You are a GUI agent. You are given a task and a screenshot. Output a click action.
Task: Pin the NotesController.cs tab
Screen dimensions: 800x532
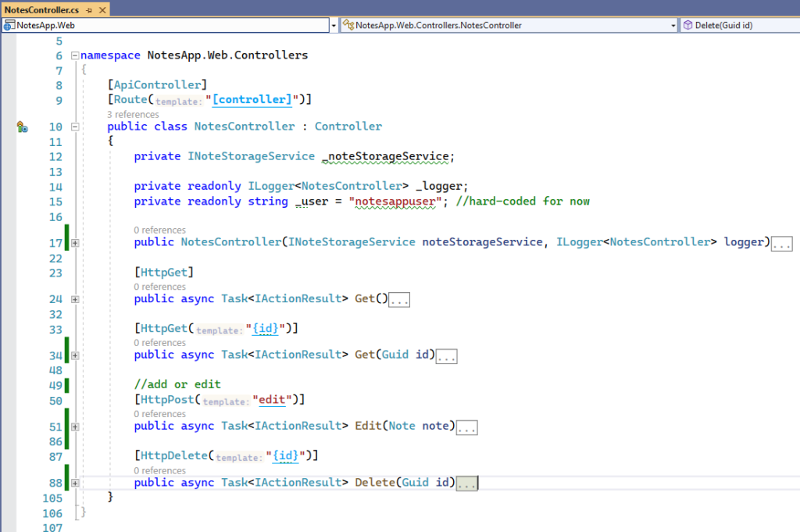pyautogui.click(x=87, y=10)
